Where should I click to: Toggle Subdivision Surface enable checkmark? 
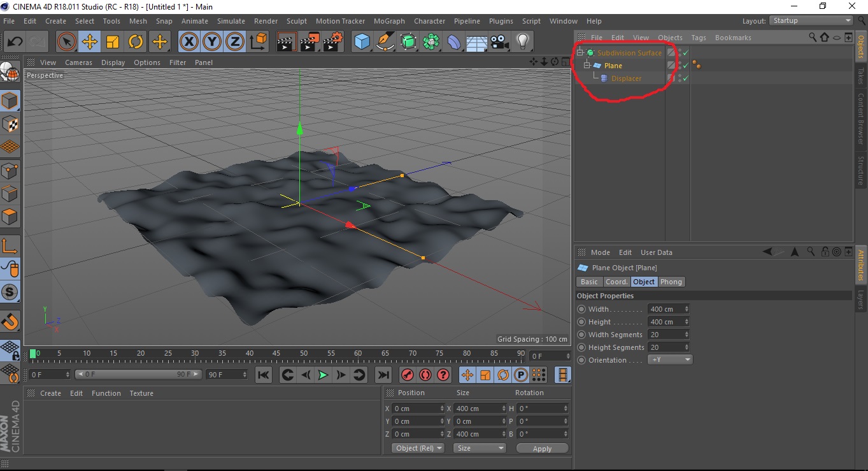tap(686, 53)
